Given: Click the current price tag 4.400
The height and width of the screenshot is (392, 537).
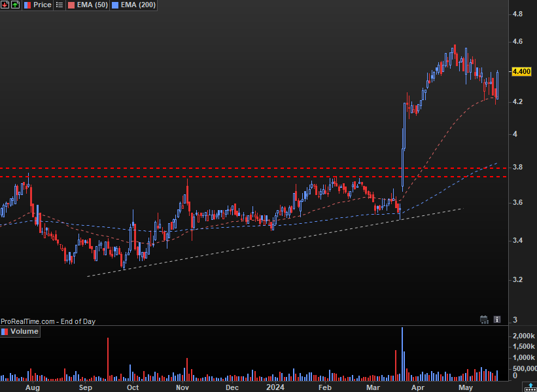Looking at the screenshot, I should (521, 71).
